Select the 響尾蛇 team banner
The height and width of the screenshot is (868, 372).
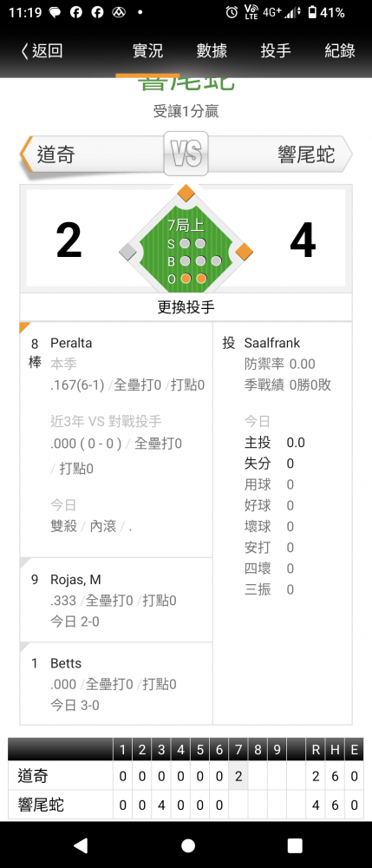[280, 154]
